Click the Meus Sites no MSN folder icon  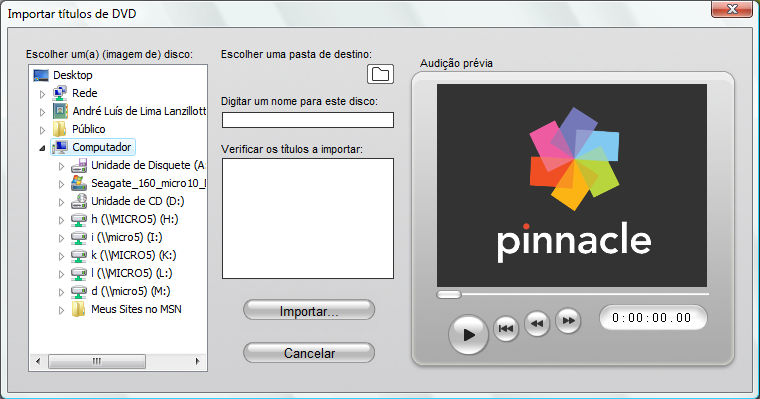click(79, 309)
